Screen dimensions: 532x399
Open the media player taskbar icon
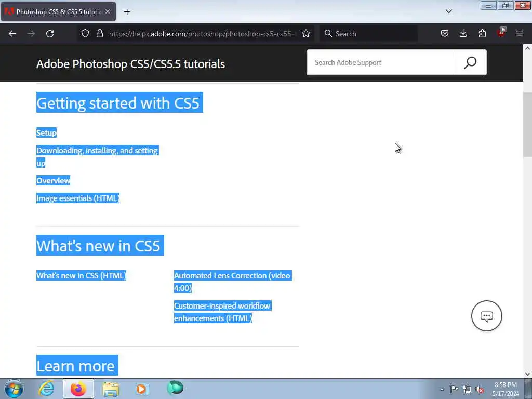click(x=142, y=389)
